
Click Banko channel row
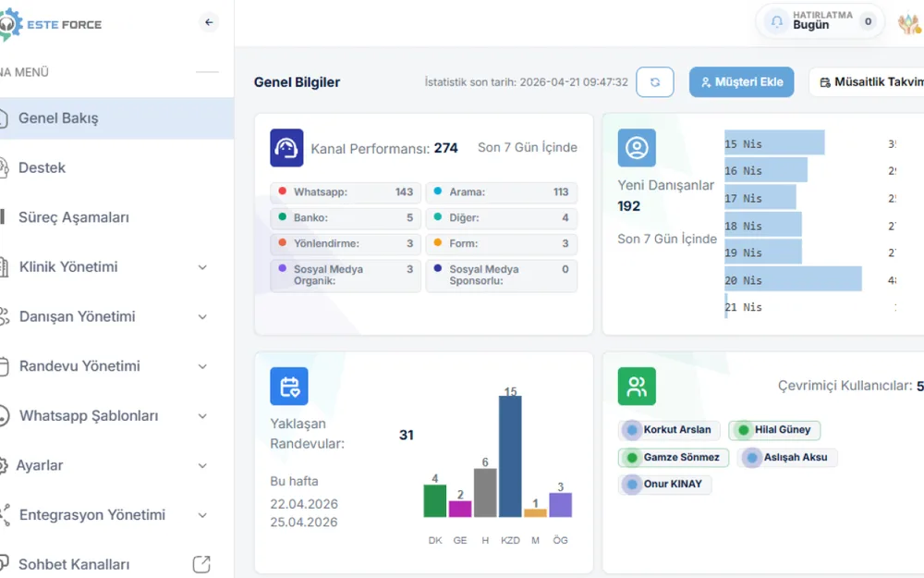pos(346,217)
